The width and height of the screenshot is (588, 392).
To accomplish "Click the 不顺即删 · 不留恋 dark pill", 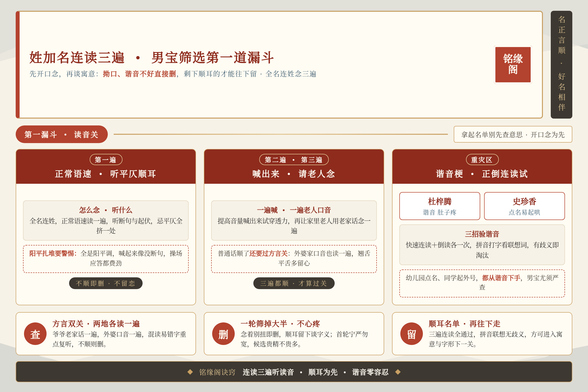I will (x=106, y=283).
